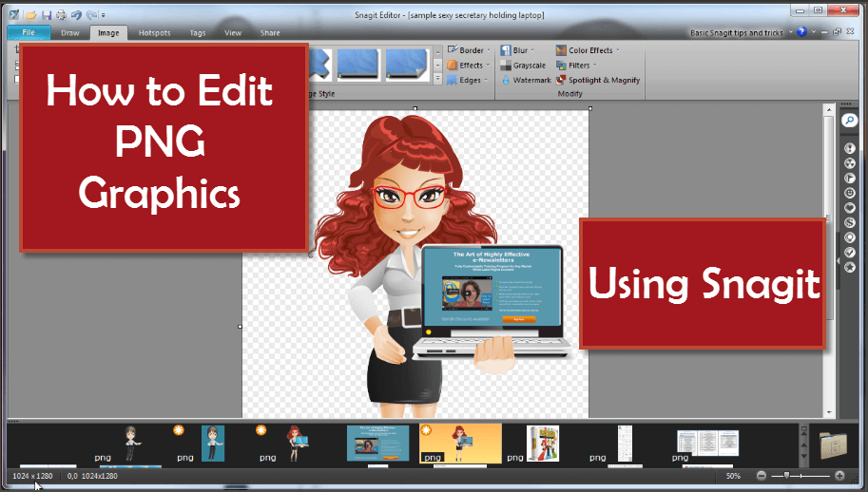Click the 1024 x 1280 dimensions in status bar
This screenshot has height=492, width=868.
(x=32, y=476)
